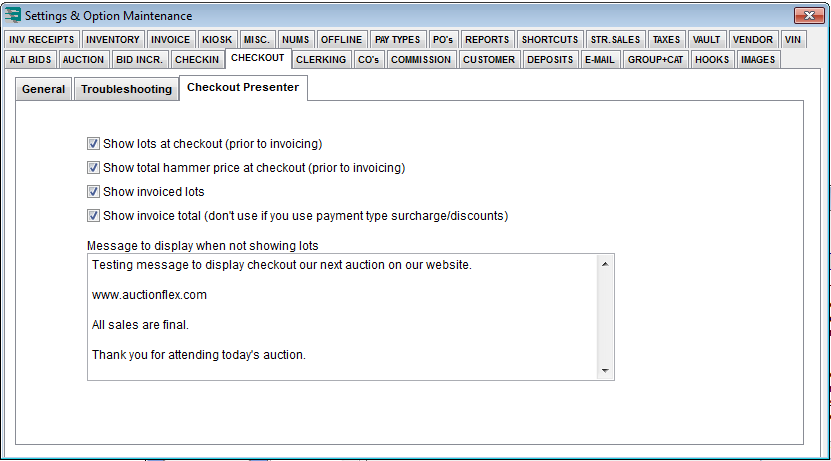Close the Settings & Option Maintenance window

[808, 16]
